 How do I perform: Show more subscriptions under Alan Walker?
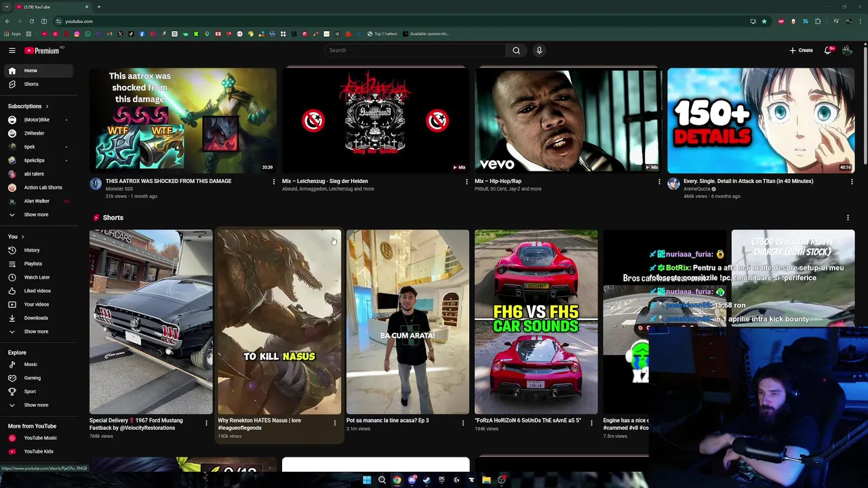[x=39, y=215]
